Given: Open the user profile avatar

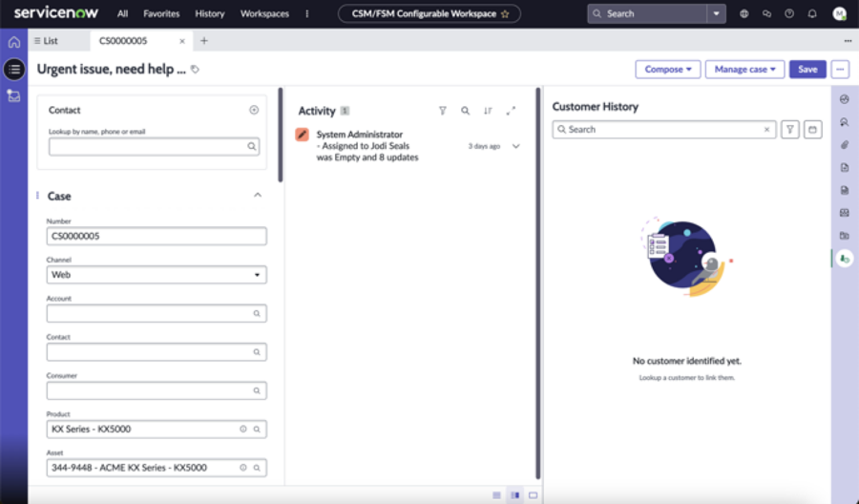Looking at the screenshot, I should tap(839, 13).
